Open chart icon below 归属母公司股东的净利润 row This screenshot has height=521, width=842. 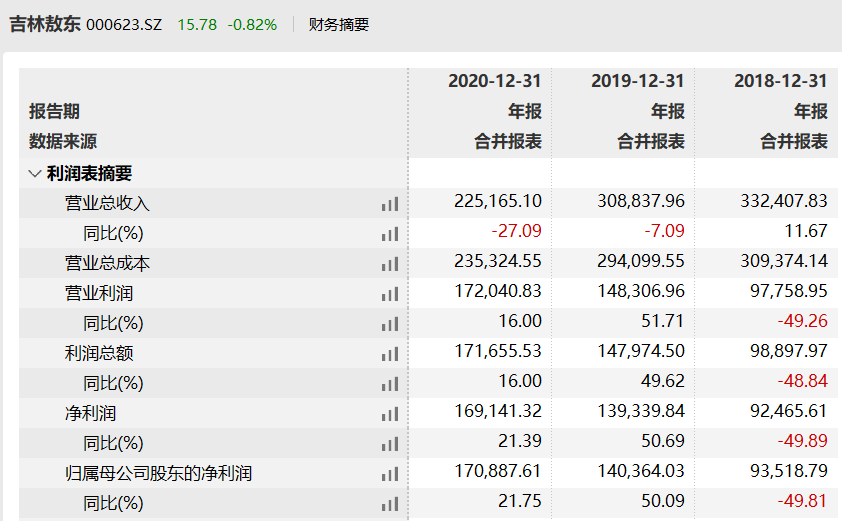[x=390, y=505]
